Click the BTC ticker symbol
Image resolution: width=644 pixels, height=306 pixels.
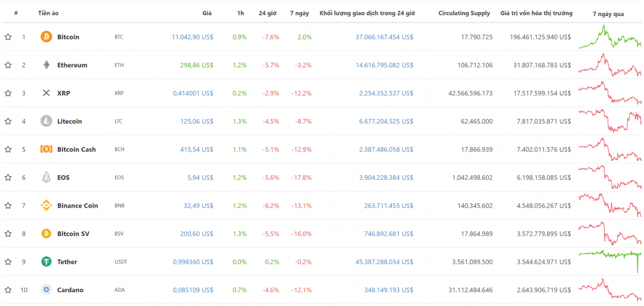[119, 37]
